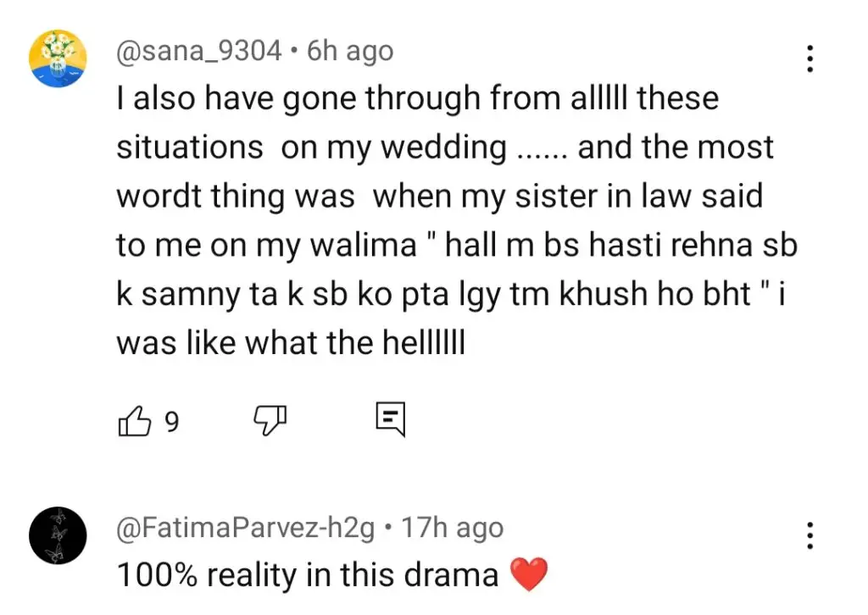Dislike the comment by sana_9304

271,420
